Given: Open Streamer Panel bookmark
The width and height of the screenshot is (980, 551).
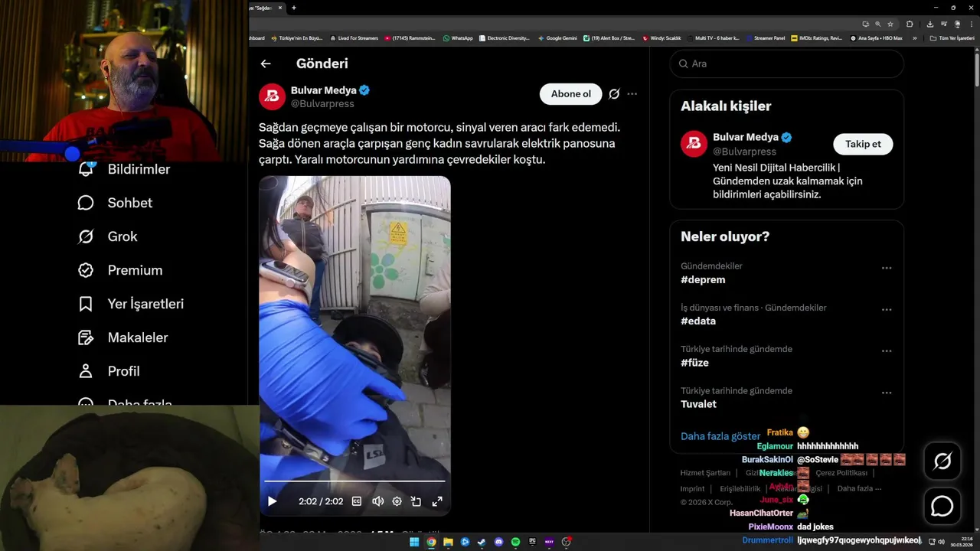Looking at the screenshot, I should coord(765,37).
